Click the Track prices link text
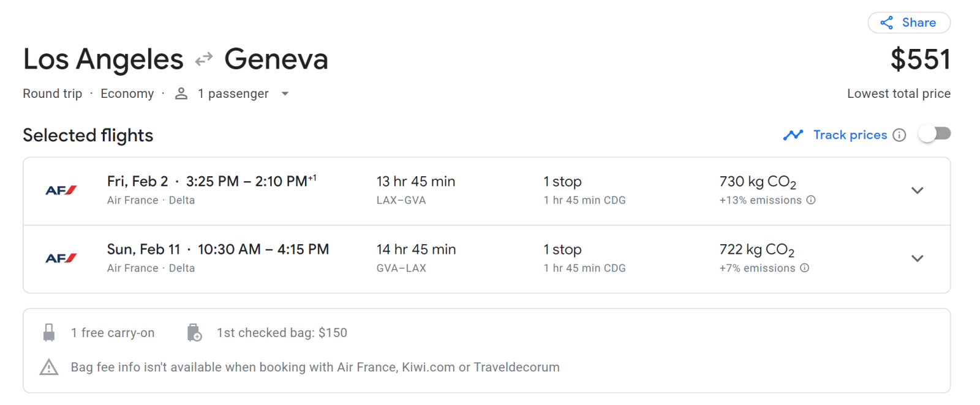980x405 pixels. tap(850, 135)
